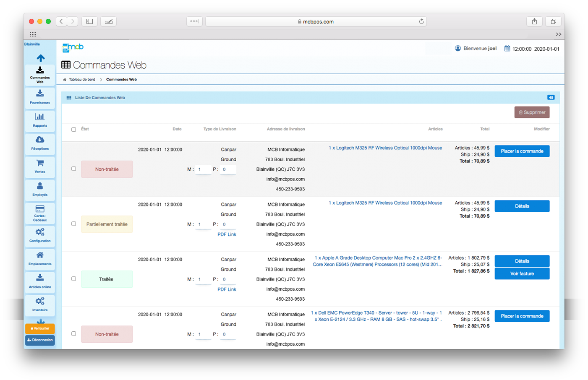The image size is (588, 380).
Task: Check the first Non-traitée order checkbox
Action: pyautogui.click(x=73, y=169)
